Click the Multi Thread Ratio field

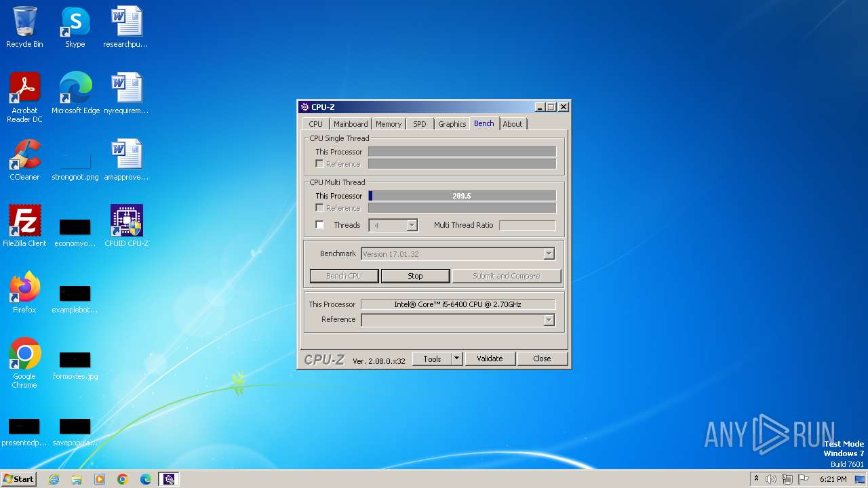pyautogui.click(x=528, y=225)
